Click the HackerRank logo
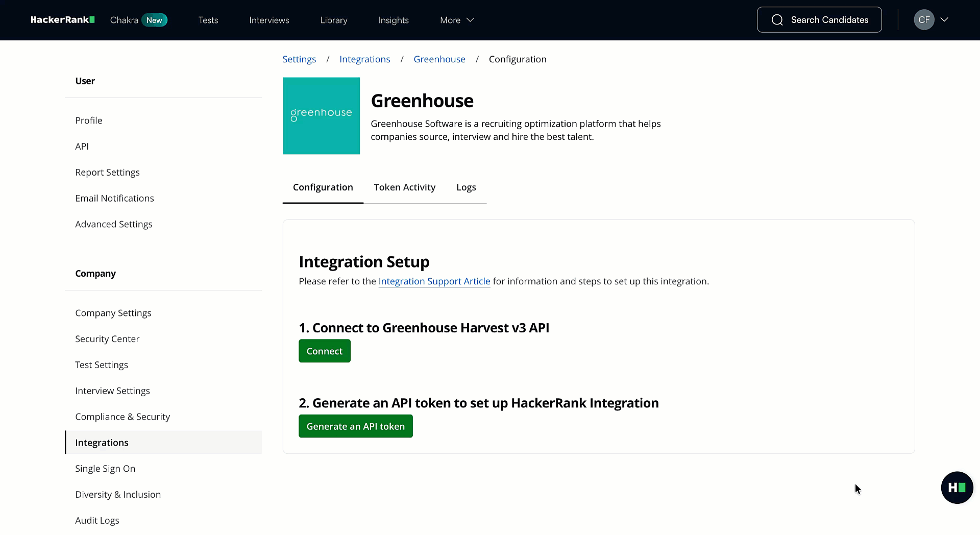Viewport: 980px width, 535px height. point(62,20)
